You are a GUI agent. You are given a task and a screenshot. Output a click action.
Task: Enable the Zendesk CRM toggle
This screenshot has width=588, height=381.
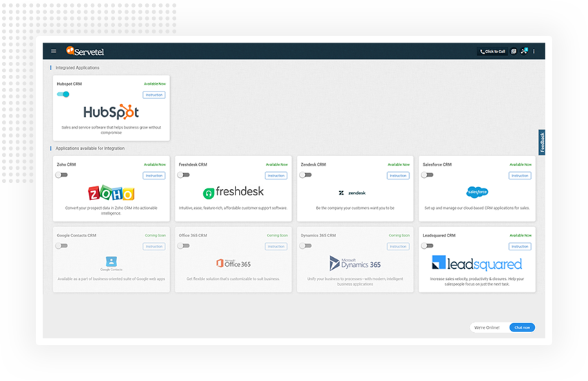[305, 175]
